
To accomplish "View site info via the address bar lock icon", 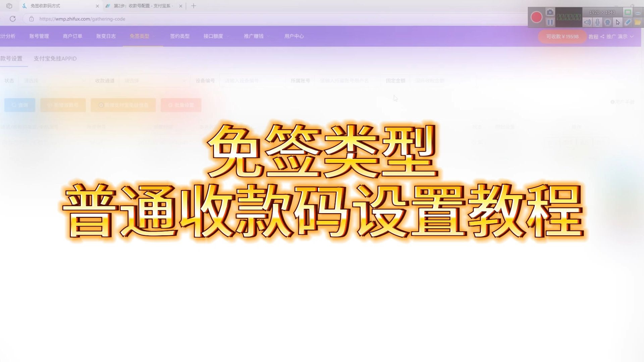I will point(32,19).
